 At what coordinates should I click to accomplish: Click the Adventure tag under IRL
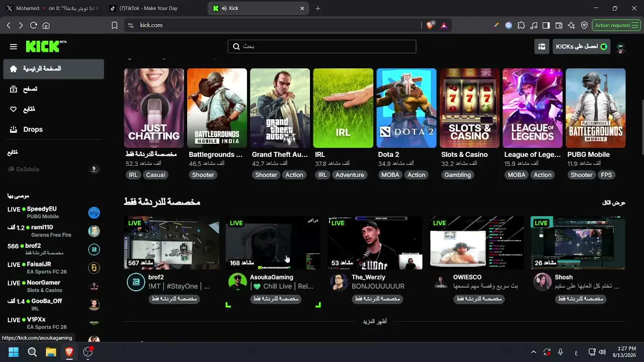350,175
